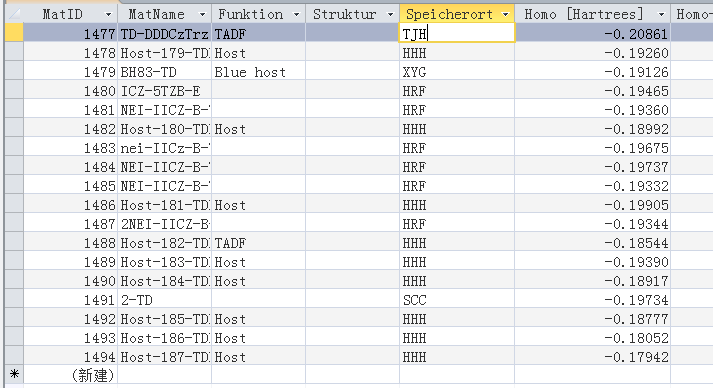
Task: Open the MatID column filter dropdown
Action: point(108,15)
